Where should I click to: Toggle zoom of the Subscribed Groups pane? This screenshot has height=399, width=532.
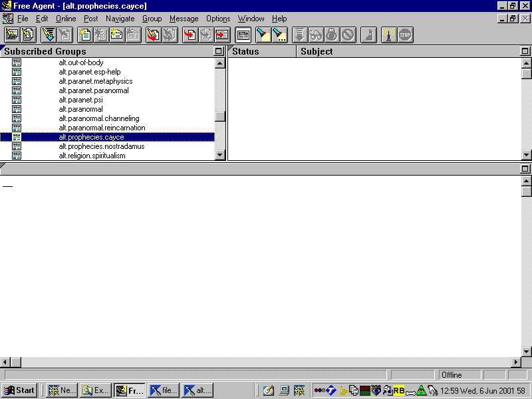tap(219, 51)
